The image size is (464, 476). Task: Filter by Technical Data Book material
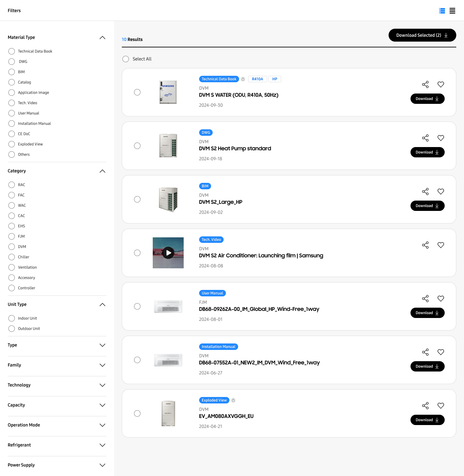12,51
